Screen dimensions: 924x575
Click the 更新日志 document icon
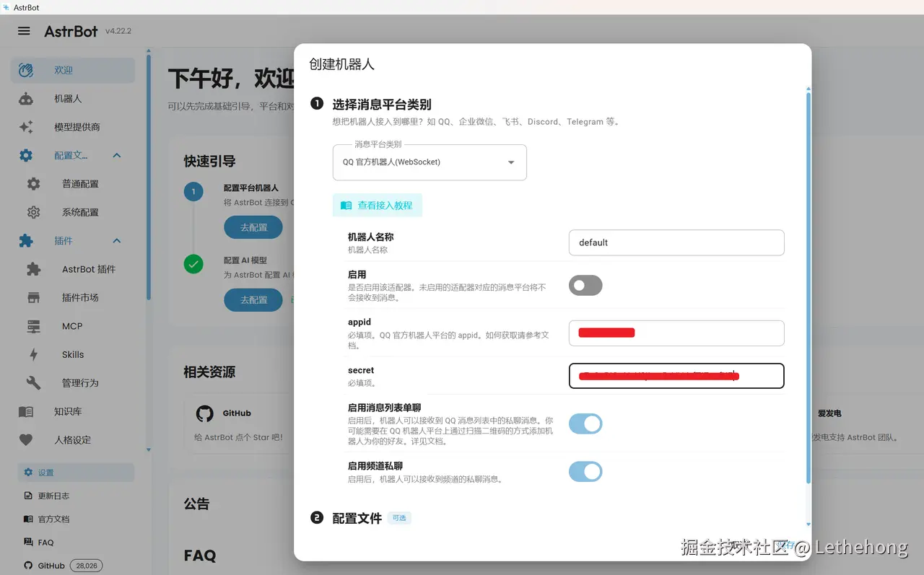(x=28, y=496)
